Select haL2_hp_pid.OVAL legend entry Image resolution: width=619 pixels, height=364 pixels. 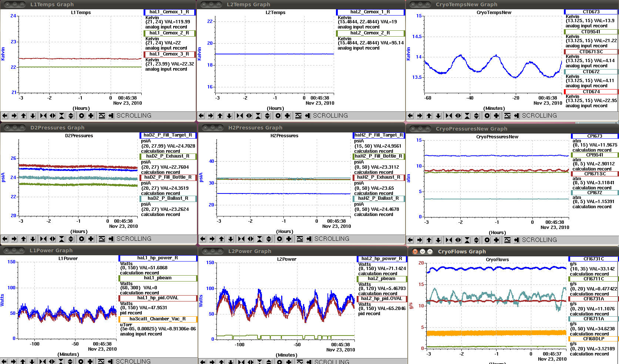tap(382, 299)
